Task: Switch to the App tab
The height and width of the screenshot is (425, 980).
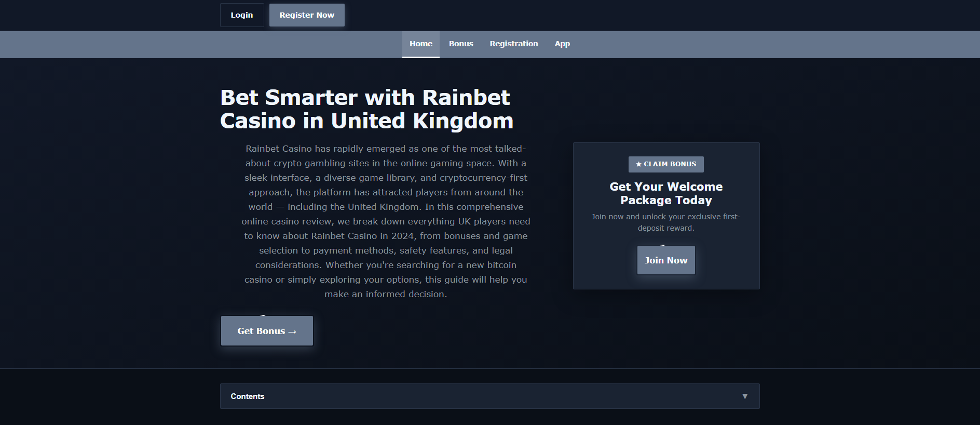Action: click(562, 44)
